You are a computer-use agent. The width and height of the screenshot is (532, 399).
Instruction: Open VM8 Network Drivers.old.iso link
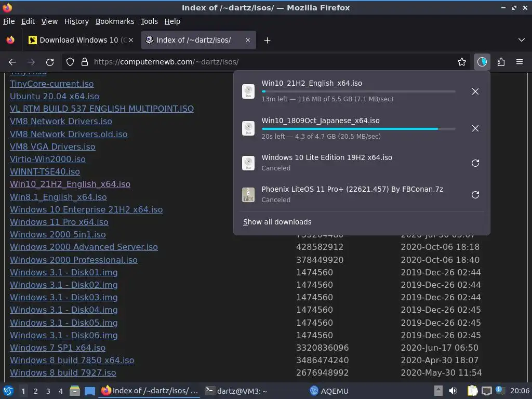coord(69,135)
